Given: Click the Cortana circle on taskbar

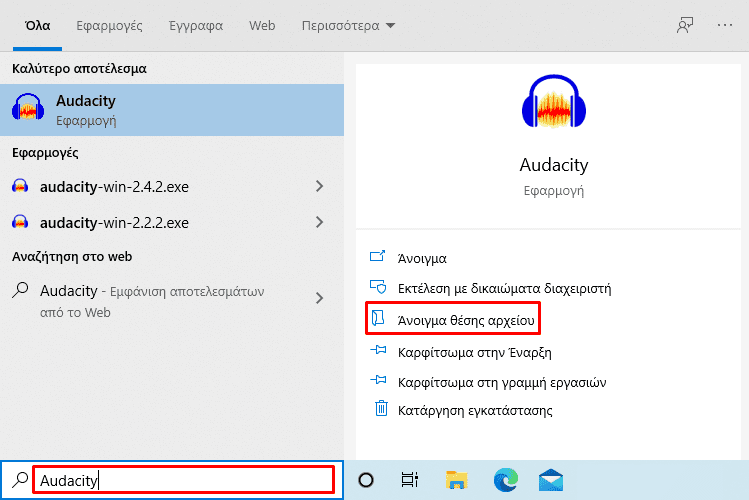Looking at the screenshot, I should pos(366,480).
